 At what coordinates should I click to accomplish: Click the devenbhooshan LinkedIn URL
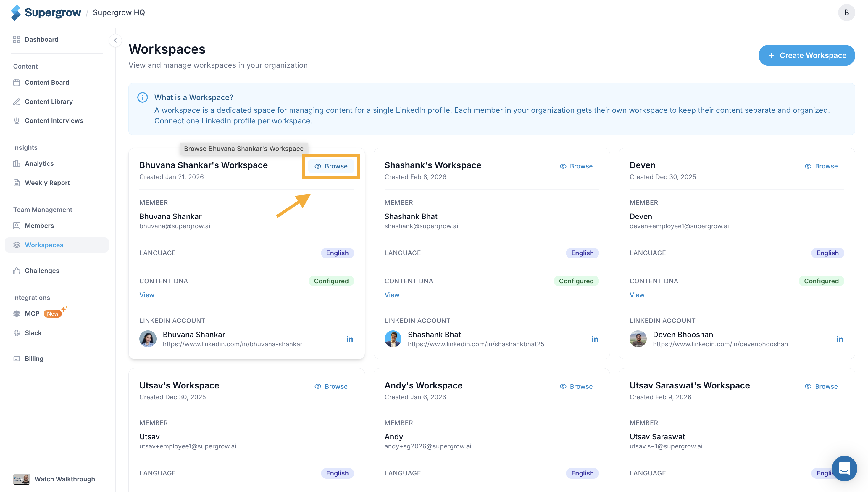click(720, 344)
